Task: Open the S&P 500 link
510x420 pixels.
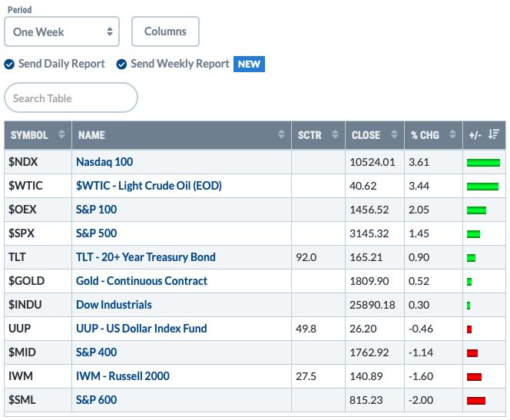Action: click(x=96, y=233)
